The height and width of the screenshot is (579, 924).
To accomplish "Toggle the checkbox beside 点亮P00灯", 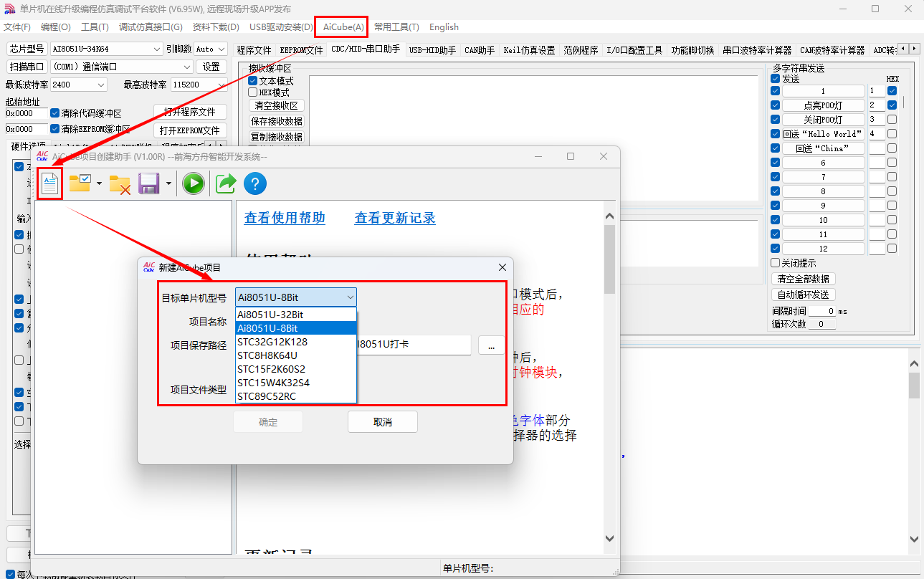I will tap(775, 105).
